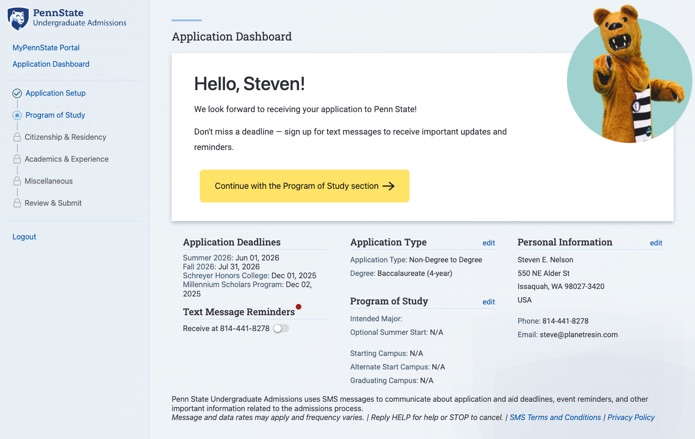Select Review & Submit in sidebar
Image resolution: width=695 pixels, height=439 pixels.
pos(53,203)
